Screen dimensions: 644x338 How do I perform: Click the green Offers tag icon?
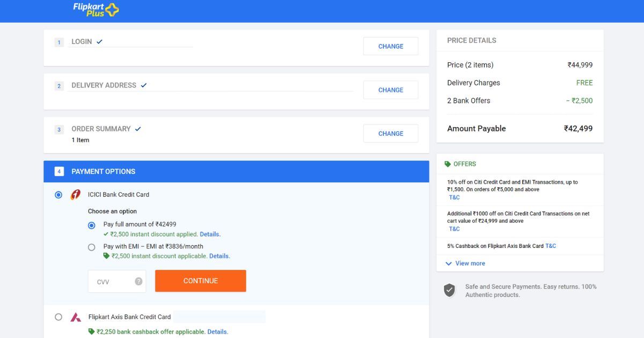click(448, 164)
